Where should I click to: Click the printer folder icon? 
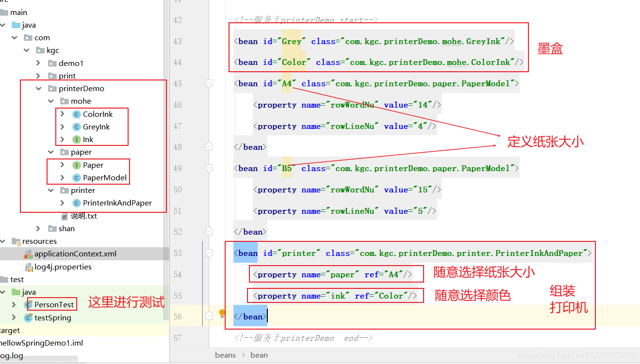64,190
